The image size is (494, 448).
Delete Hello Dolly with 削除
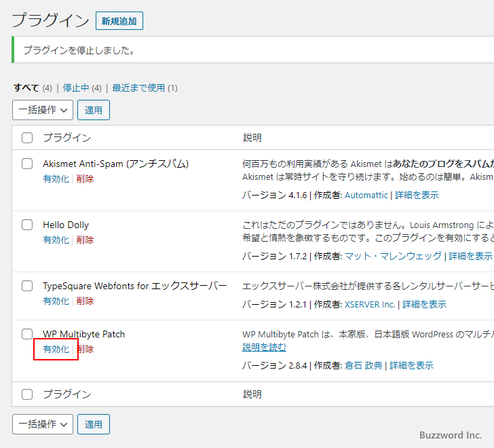(85, 240)
